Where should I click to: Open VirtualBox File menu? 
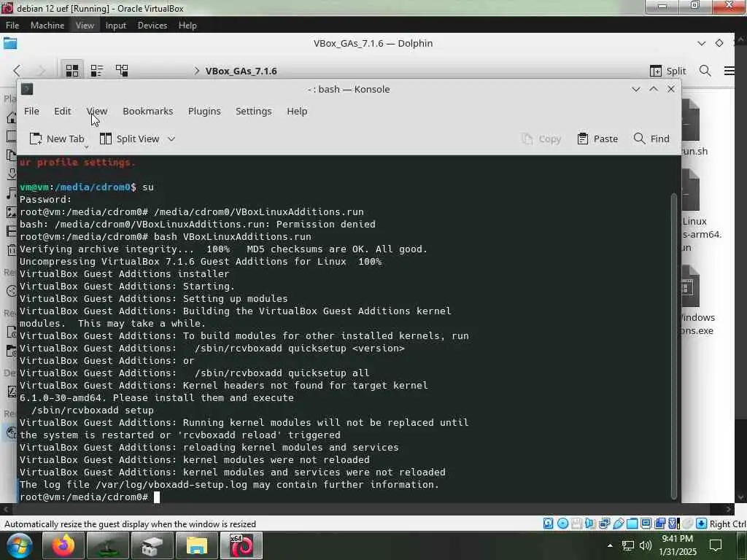tap(12, 26)
